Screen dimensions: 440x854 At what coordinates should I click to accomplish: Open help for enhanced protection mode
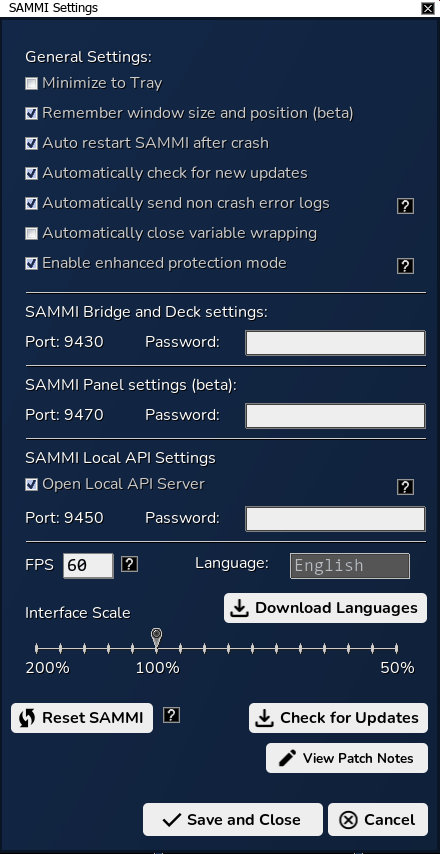pos(405,266)
